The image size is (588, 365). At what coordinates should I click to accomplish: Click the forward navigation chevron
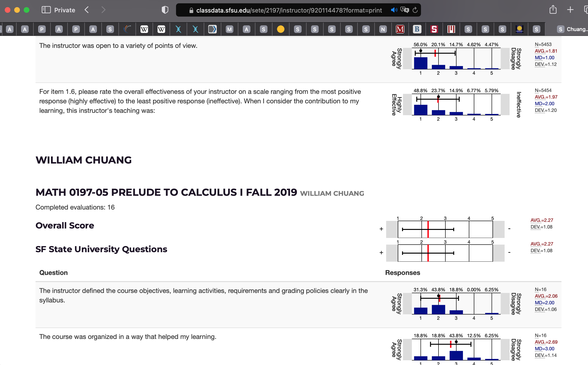103,10
